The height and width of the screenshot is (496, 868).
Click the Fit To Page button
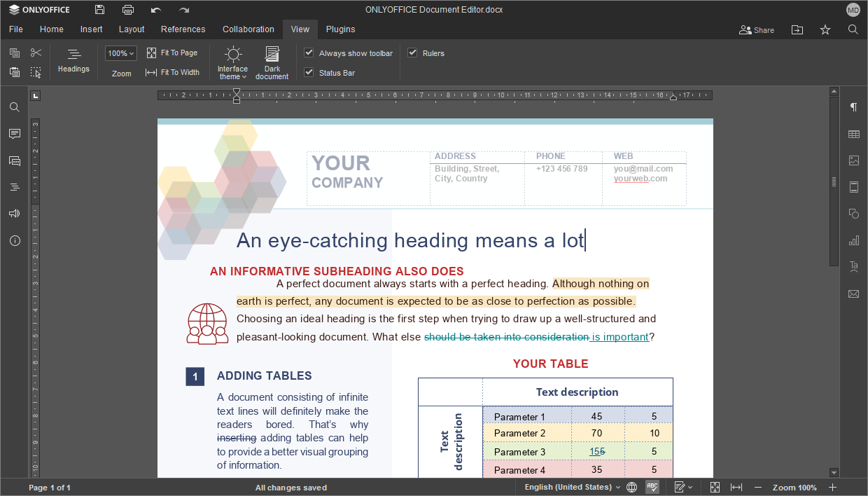pyautogui.click(x=172, y=53)
